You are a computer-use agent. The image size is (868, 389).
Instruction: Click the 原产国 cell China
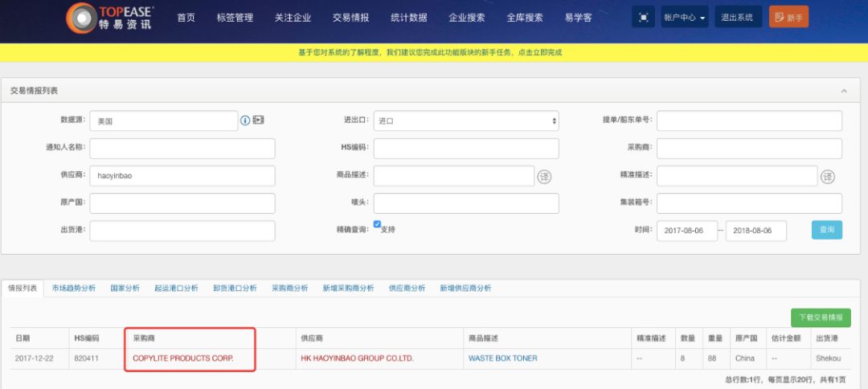(x=745, y=358)
